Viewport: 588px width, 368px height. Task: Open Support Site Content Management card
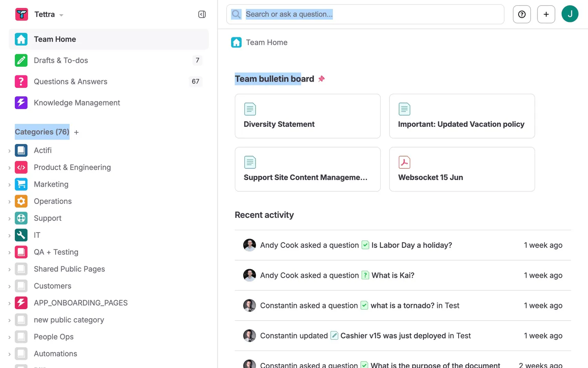click(x=308, y=169)
